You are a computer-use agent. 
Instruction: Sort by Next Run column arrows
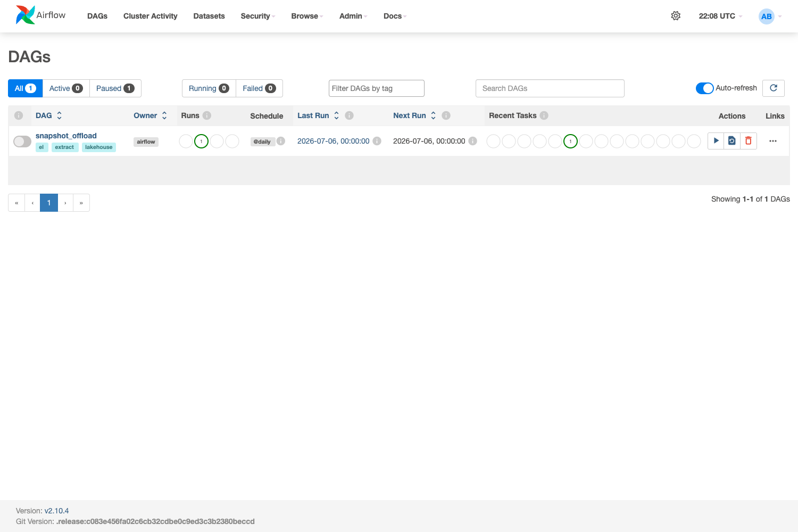pyautogui.click(x=434, y=115)
